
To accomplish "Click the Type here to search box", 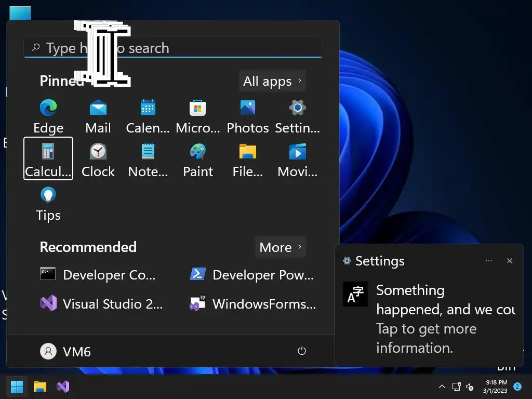I will click(172, 48).
